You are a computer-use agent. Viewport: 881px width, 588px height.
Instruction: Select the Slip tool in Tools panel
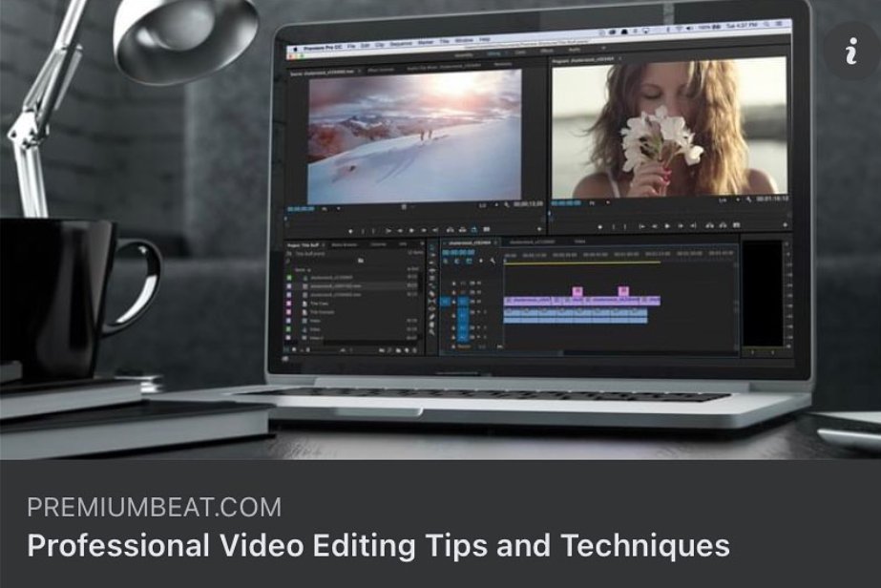(x=431, y=302)
